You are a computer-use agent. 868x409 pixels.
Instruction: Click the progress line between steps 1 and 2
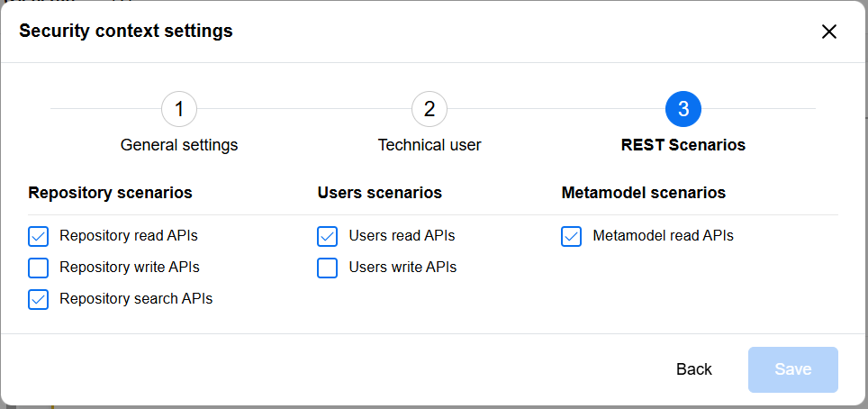coord(304,109)
